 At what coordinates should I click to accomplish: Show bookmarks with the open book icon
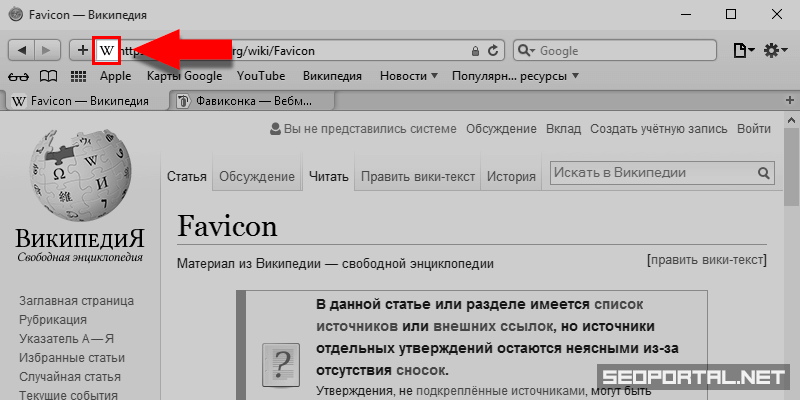pos(49,76)
